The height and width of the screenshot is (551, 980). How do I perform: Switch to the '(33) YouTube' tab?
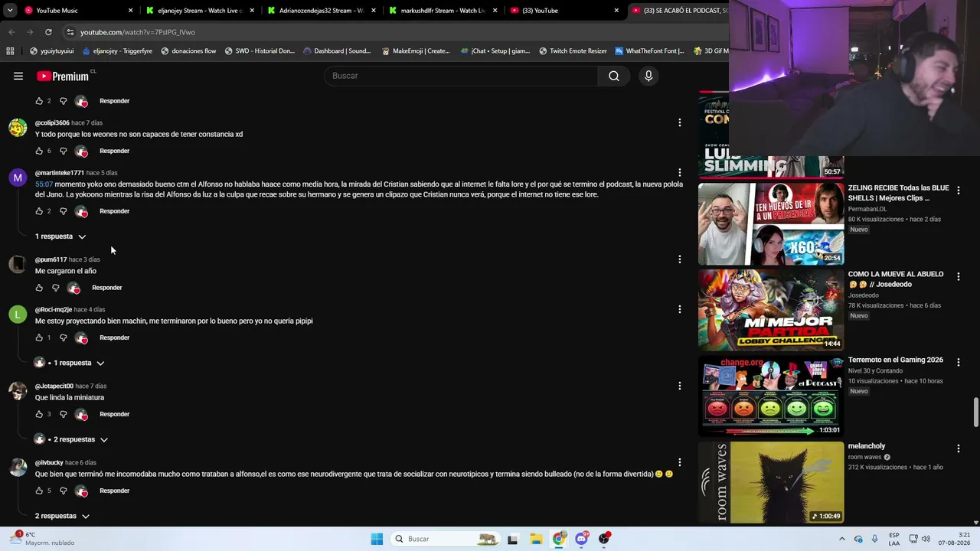564,11
